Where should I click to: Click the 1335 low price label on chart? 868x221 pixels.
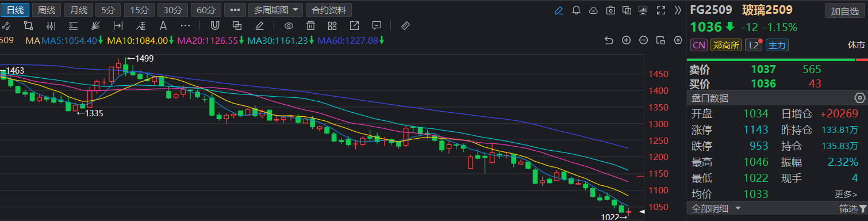pyautogui.click(x=90, y=113)
